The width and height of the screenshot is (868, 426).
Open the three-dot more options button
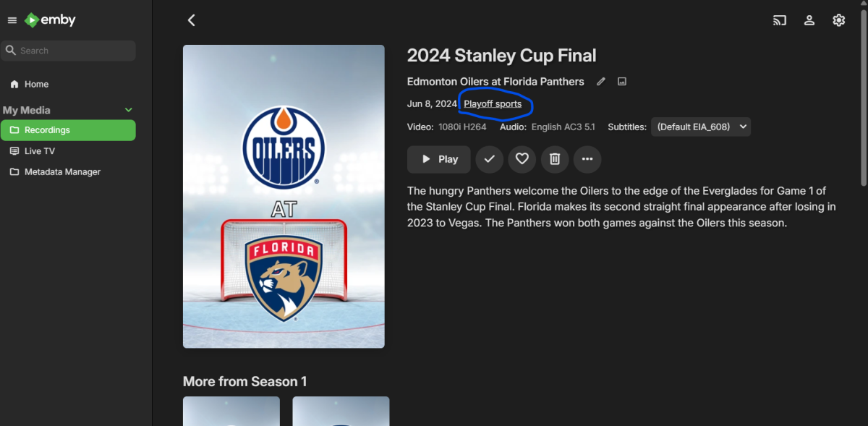point(587,159)
